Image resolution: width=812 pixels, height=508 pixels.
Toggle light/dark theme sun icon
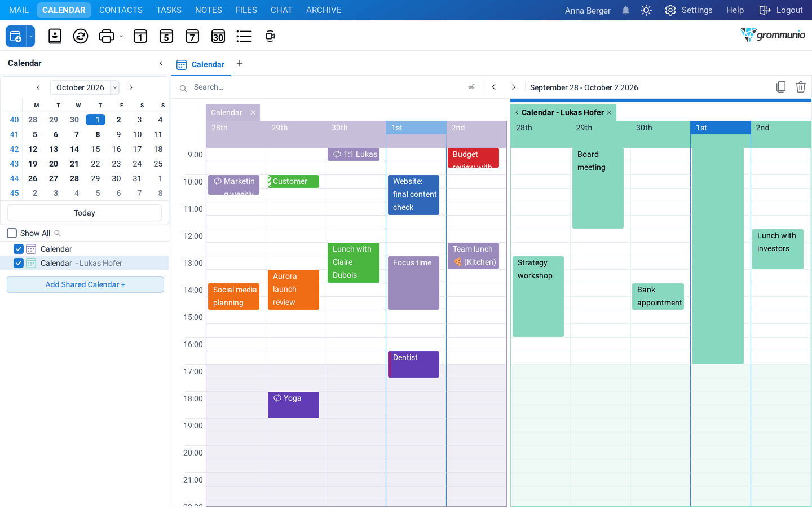(x=646, y=10)
